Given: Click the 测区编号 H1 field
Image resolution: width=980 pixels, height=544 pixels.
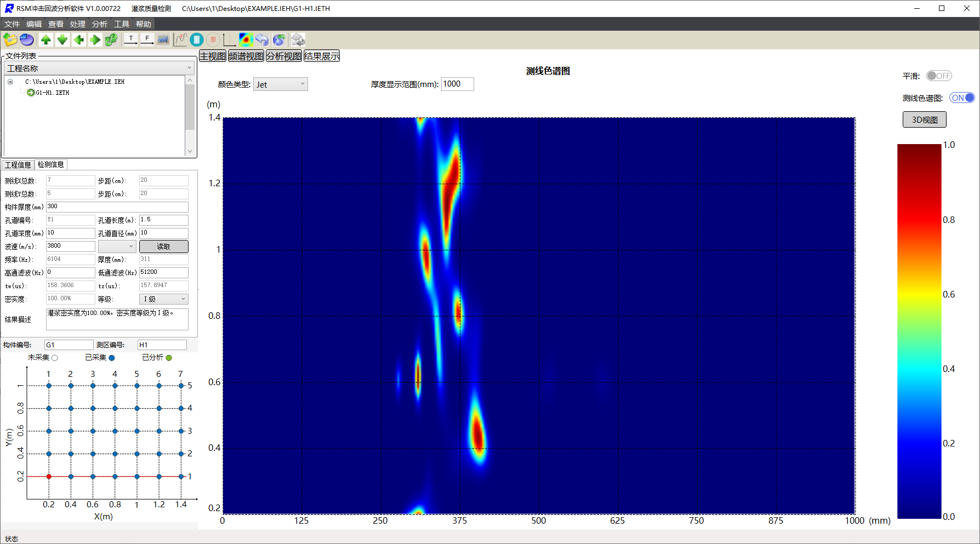Looking at the screenshot, I should (x=162, y=345).
